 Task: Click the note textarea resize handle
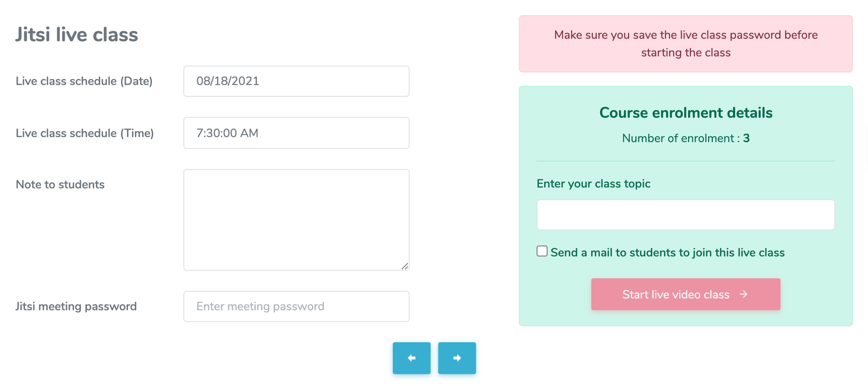405,266
